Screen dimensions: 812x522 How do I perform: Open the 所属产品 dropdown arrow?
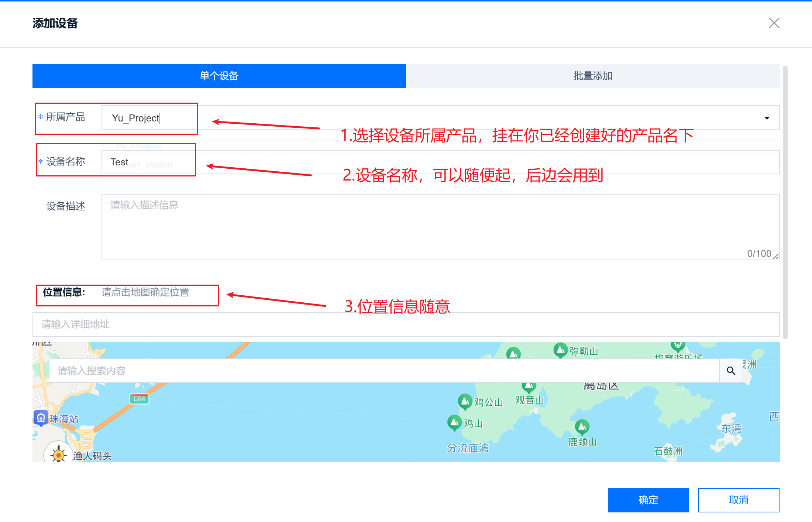click(x=767, y=118)
